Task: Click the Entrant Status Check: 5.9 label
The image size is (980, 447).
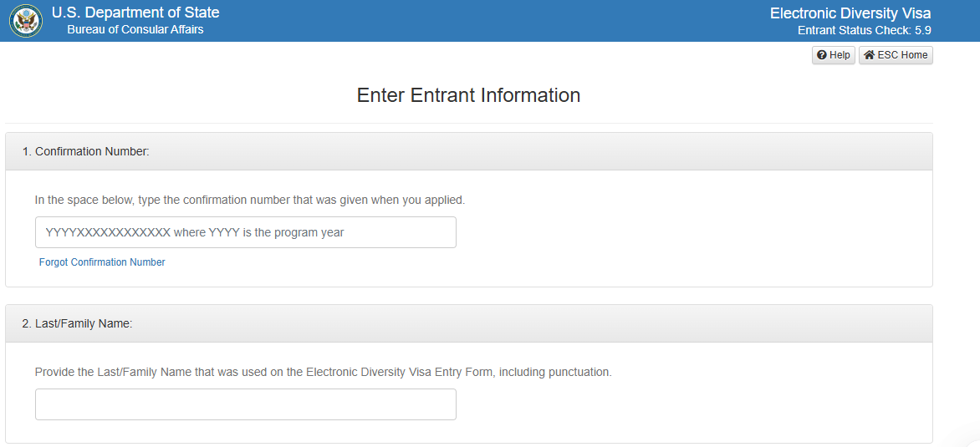Action: tap(864, 31)
